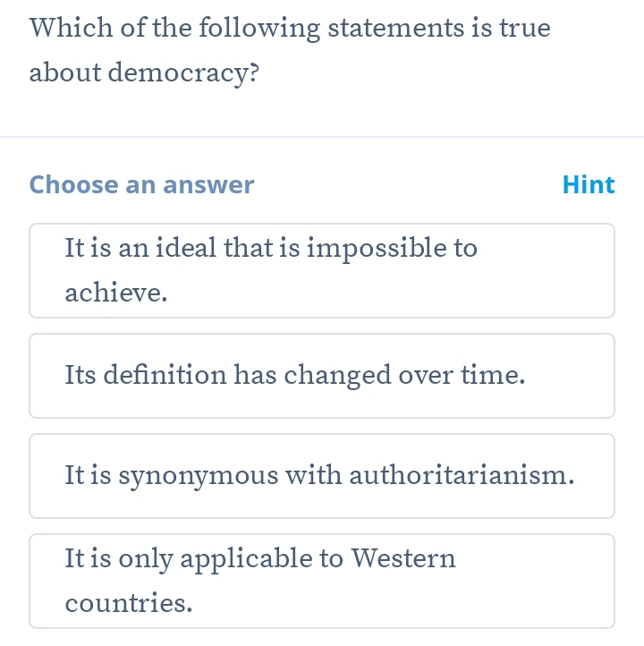
Task: Click the 'Choose an answer' label
Action: coord(141,185)
